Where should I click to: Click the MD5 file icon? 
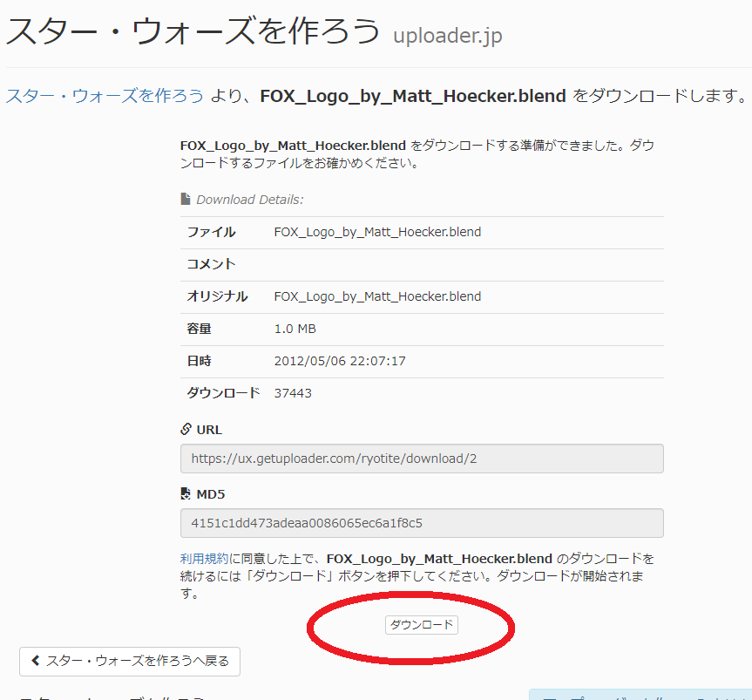click(186, 493)
